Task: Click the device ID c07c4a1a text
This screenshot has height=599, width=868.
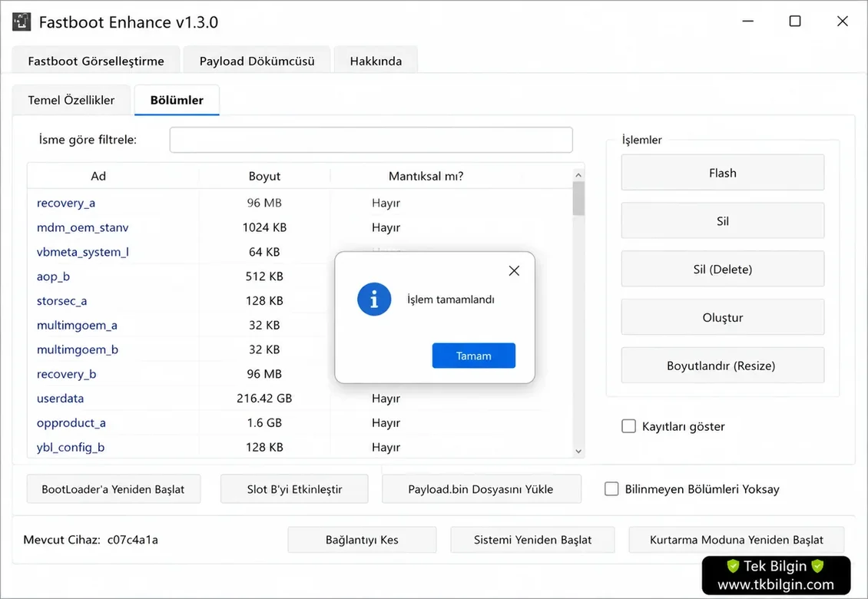Action: [132, 540]
